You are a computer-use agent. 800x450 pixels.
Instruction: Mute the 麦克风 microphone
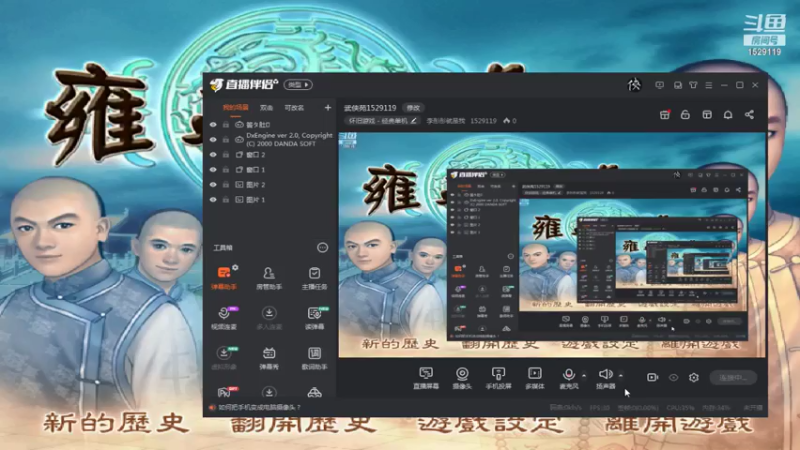point(568,378)
